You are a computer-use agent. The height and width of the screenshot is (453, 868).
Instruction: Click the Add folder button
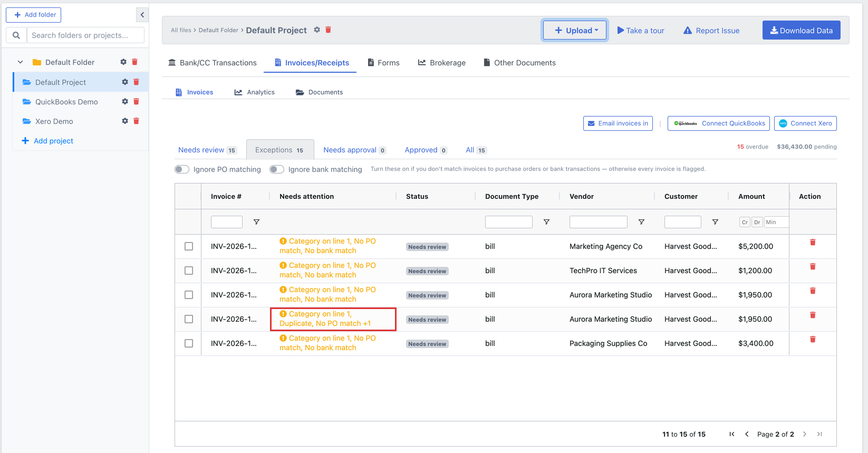click(34, 15)
